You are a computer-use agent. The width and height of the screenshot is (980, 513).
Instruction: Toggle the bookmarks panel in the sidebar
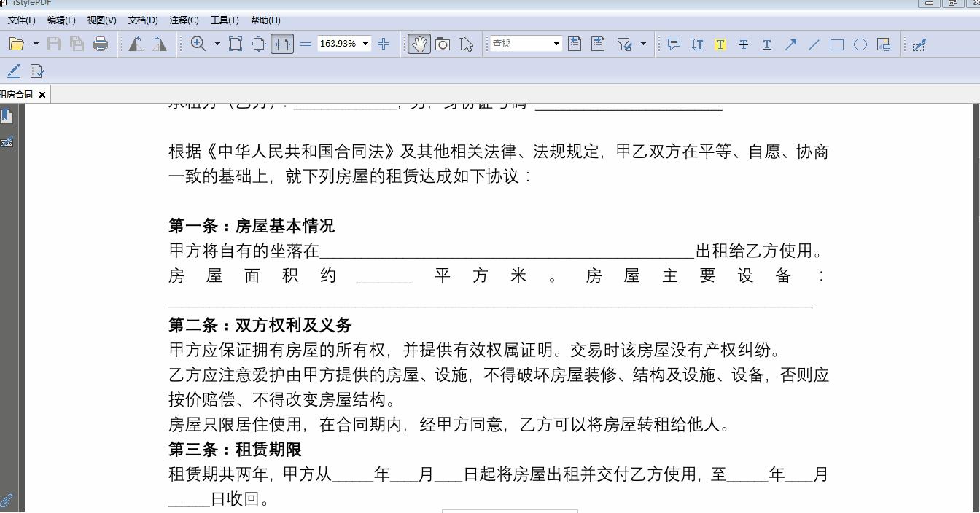point(8,115)
